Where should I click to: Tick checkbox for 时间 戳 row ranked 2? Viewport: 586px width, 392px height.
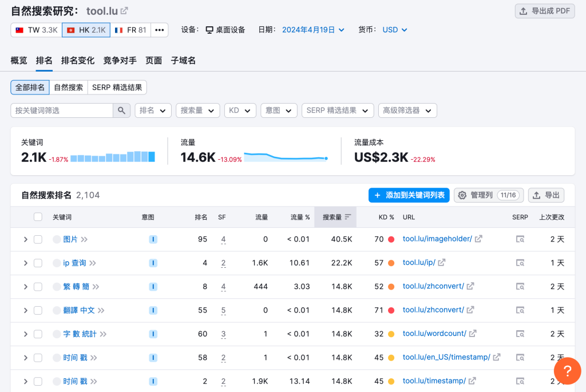tap(38, 381)
